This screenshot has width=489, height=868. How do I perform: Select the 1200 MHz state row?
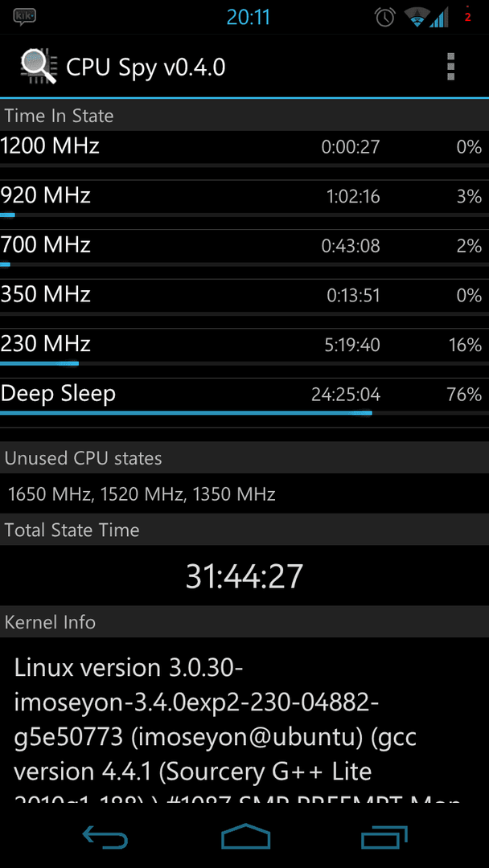pyautogui.click(x=244, y=147)
